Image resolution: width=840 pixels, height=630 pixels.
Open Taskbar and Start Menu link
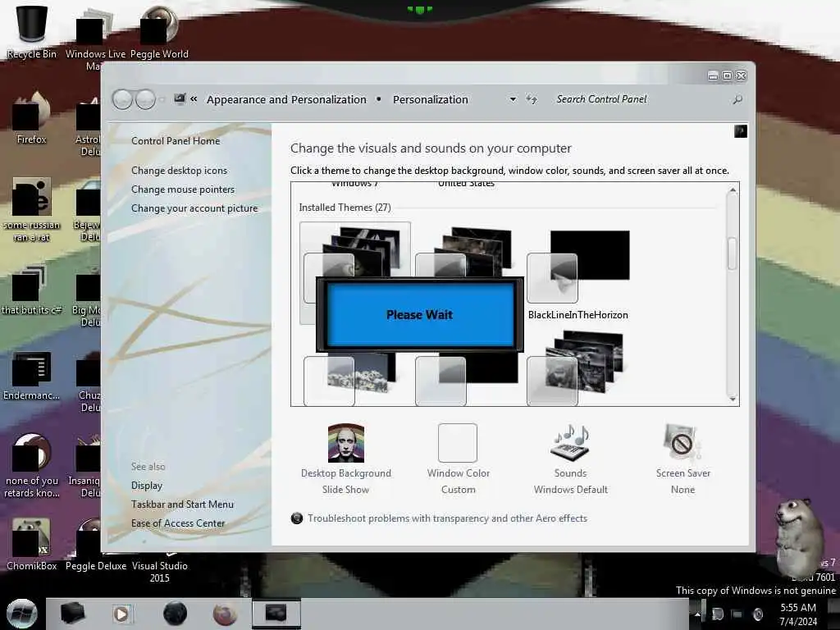click(x=183, y=504)
